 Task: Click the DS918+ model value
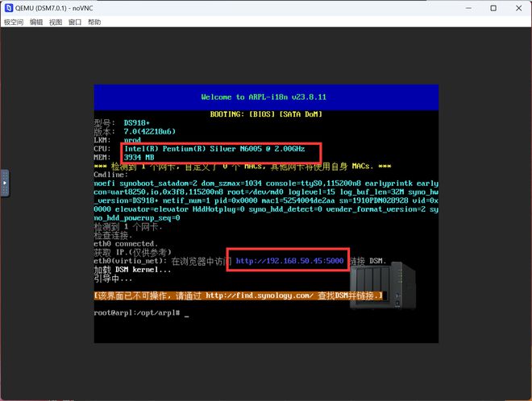click(x=137, y=122)
